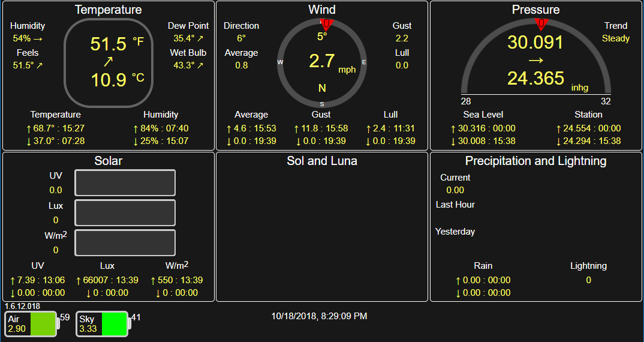Open the Precipitation and Lightning panel heading
Viewport: 644px width, 342px height.
(x=535, y=161)
